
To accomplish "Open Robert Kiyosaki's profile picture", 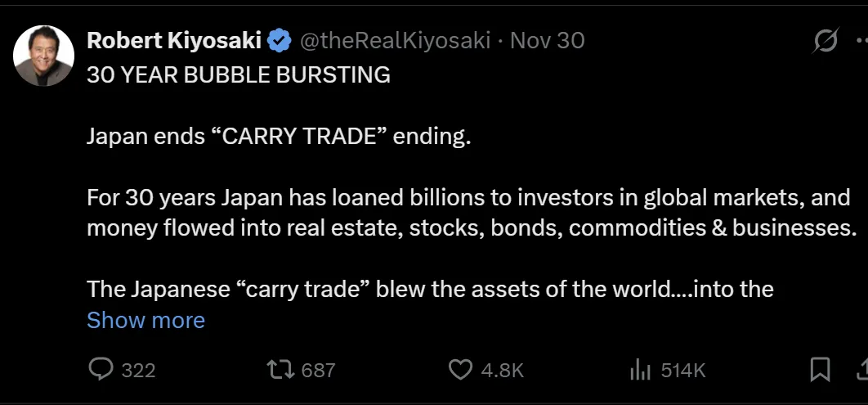I will (43, 56).
